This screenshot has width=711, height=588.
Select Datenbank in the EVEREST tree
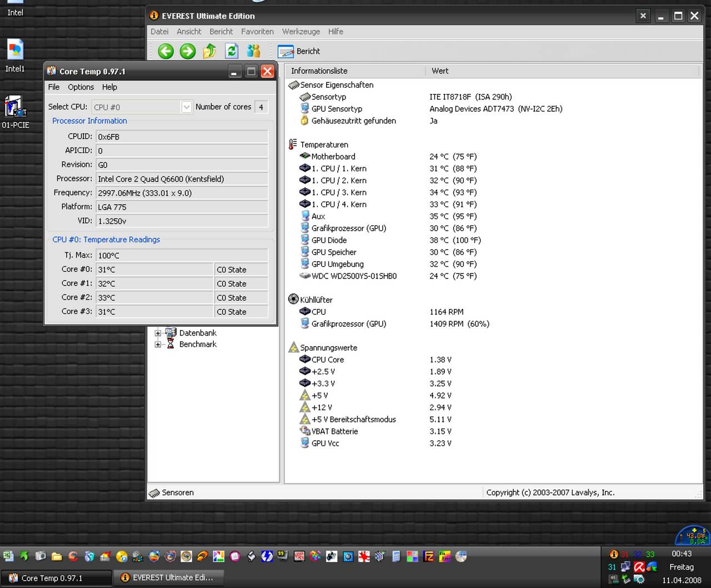coord(198,333)
